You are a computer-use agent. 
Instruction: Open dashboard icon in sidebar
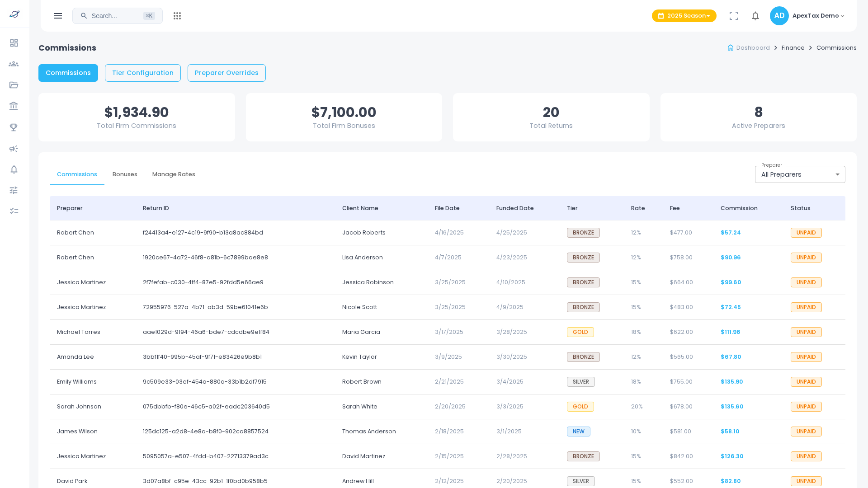[x=14, y=43]
